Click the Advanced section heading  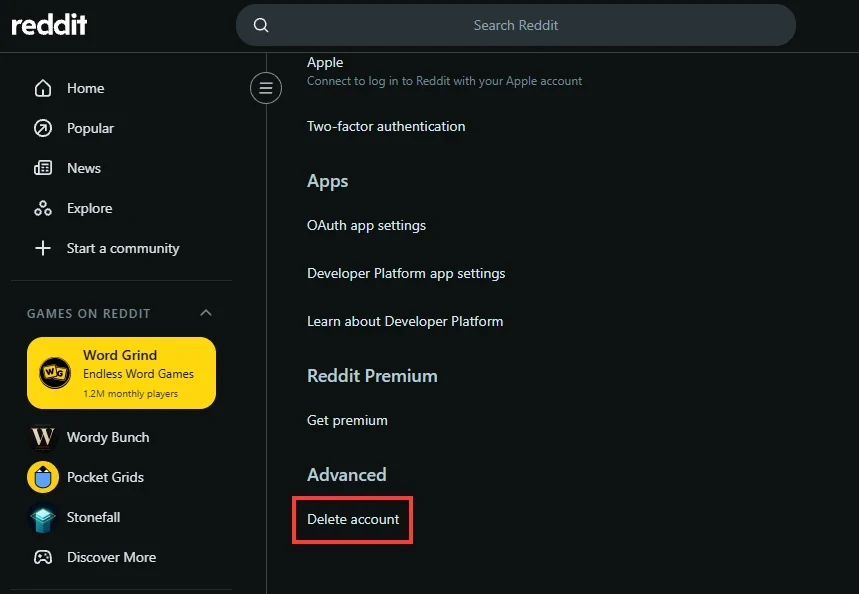pyautogui.click(x=346, y=475)
